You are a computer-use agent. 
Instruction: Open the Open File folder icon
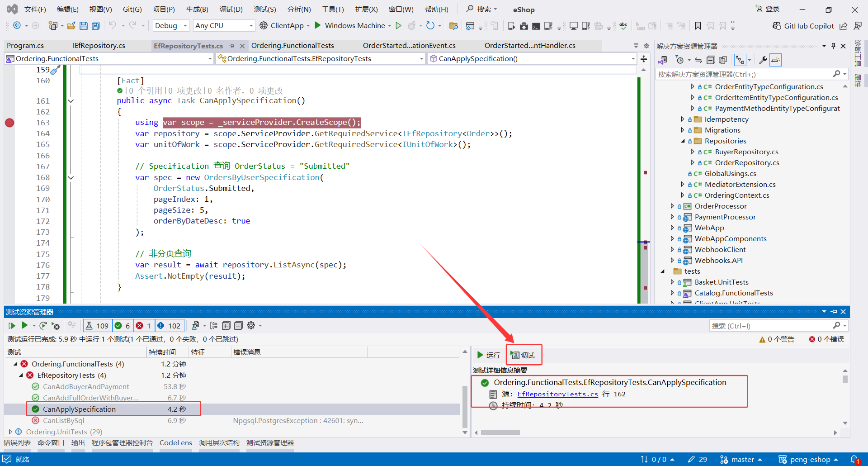pyautogui.click(x=71, y=26)
